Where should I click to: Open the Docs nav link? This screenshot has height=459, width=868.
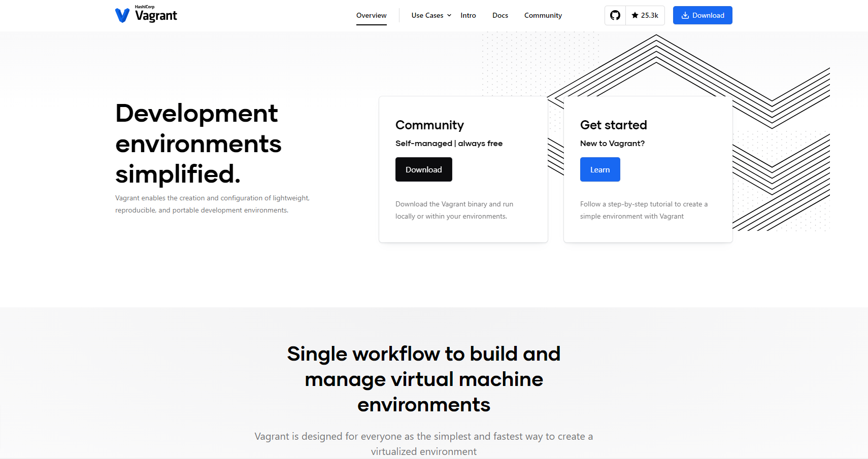(x=500, y=15)
